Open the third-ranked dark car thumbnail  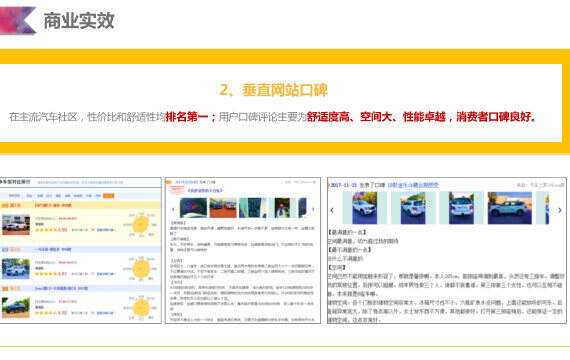point(16,308)
